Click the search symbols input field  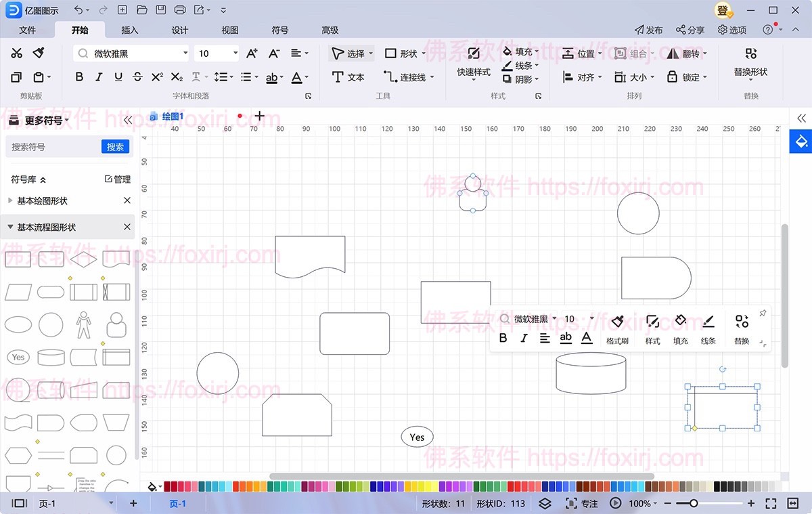click(54, 146)
